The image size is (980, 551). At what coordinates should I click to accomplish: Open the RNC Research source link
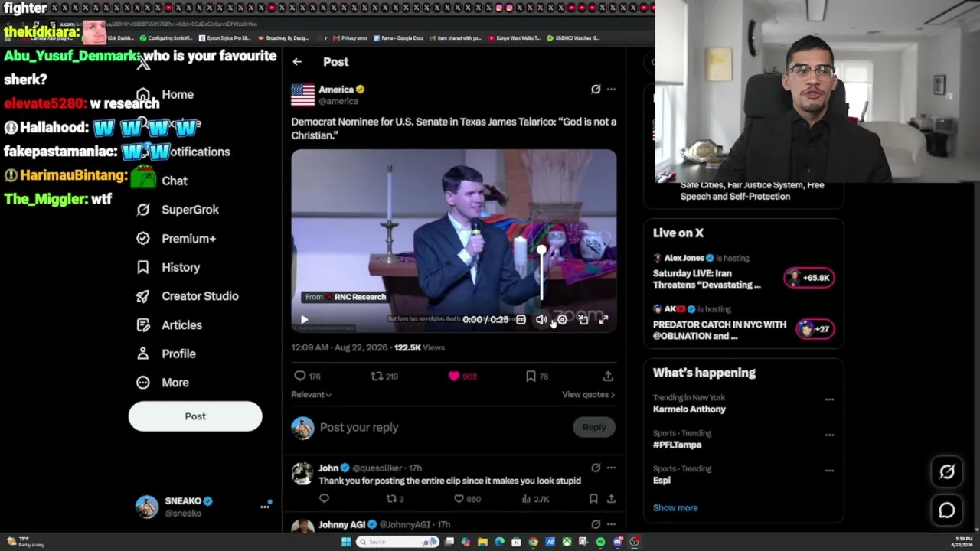click(x=345, y=297)
